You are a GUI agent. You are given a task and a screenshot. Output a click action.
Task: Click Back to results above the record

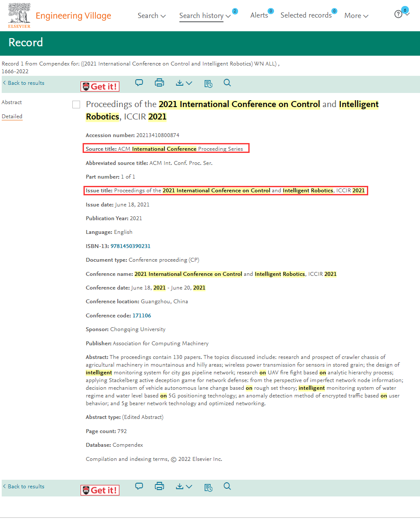pos(24,83)
